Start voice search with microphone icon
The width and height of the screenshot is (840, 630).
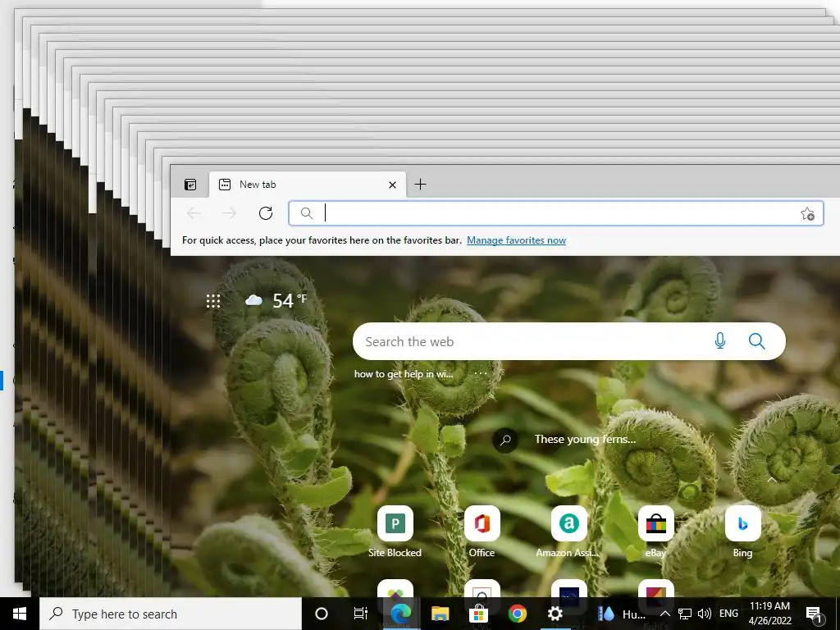720,340
